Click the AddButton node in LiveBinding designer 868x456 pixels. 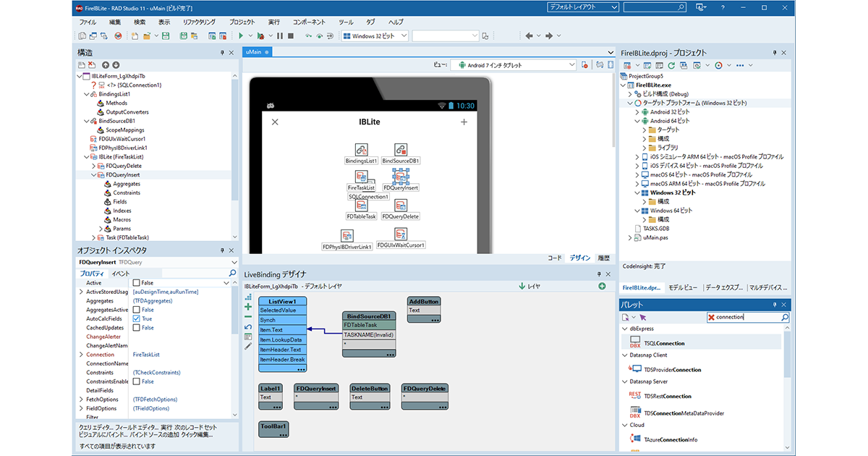click(423, 301)
